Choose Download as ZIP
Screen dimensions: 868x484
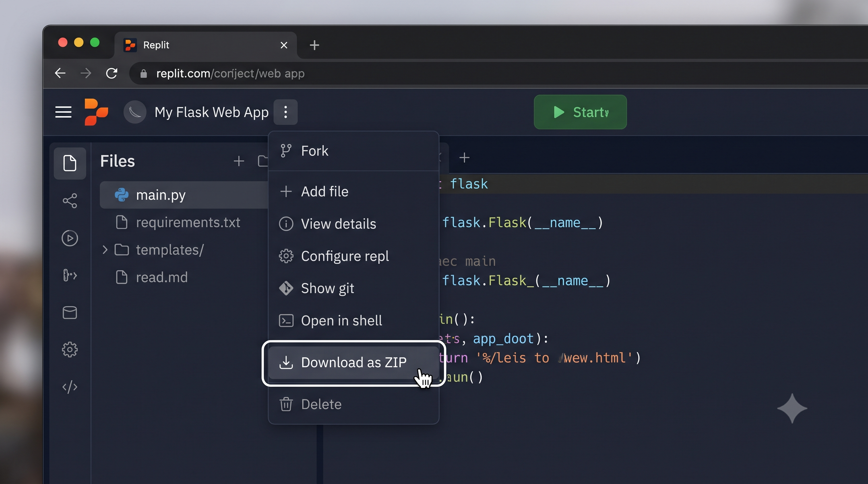point(354,362)
